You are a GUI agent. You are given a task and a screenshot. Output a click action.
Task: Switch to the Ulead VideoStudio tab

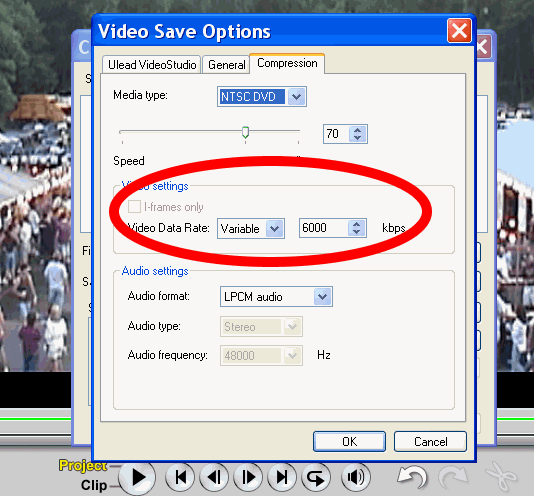(152, 64)
